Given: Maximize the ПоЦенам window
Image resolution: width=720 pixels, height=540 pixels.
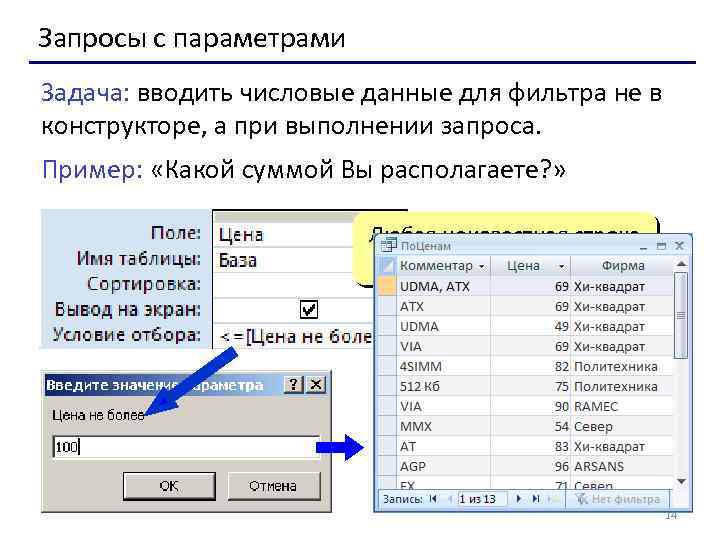Looking at the screenshot, I should point(661,246).
